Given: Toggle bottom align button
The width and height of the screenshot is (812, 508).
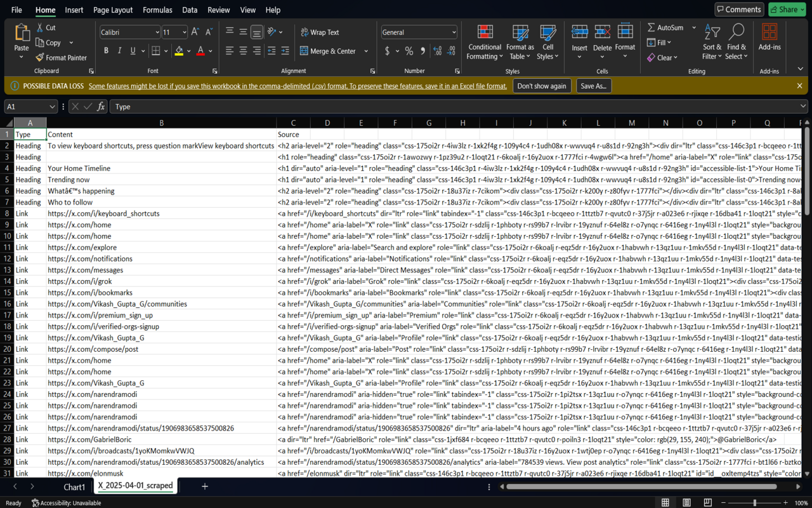Looking at the screenshot, I should click(256, 32).
